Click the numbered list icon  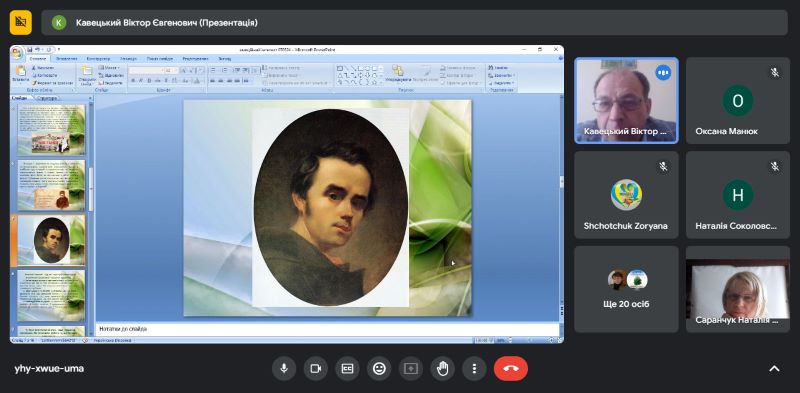[x=224, y=70]
